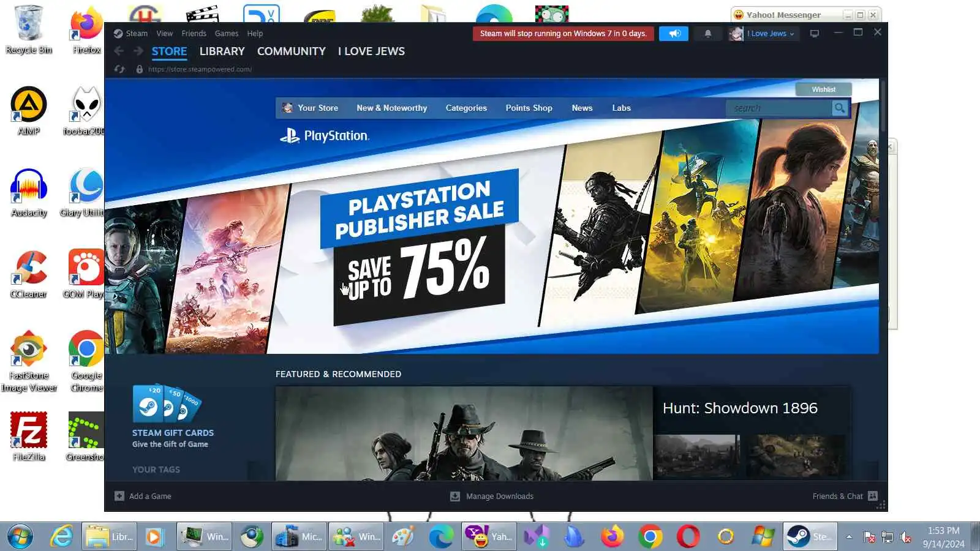
Task: Open the Hunt: Showdown featured capsule image
Action: 464,433
